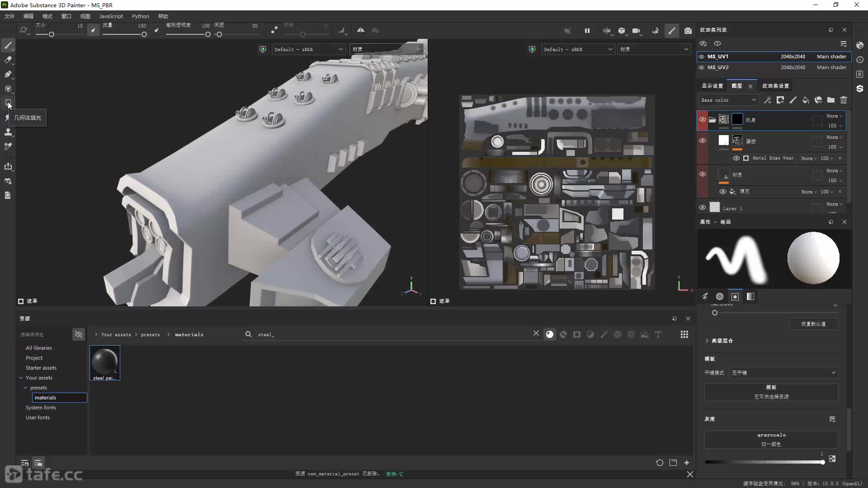868x488 pixels.
Task: Open the Python menu
Action: (x=141, y=16)
